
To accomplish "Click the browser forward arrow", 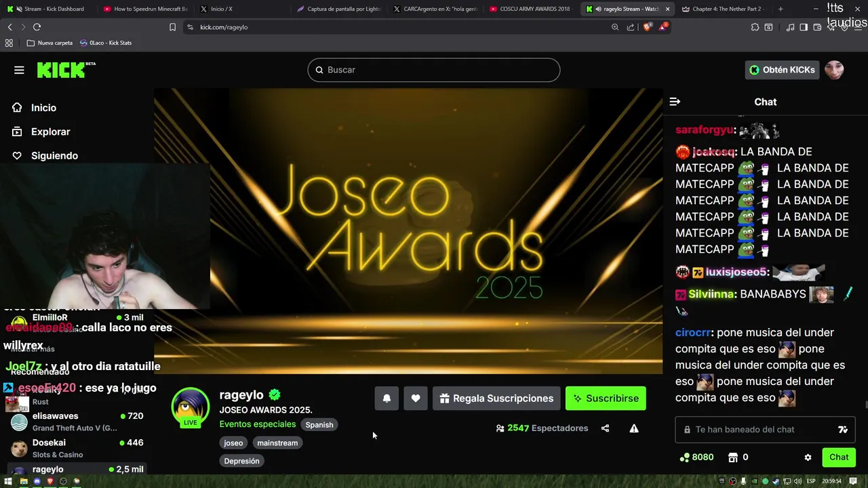I will 22,27.
